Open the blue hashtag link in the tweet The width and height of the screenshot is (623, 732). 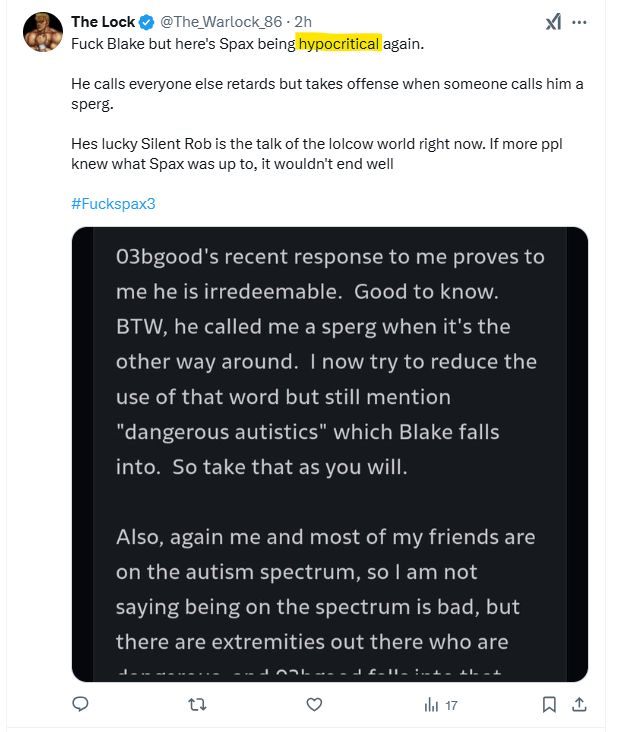click(x=114, y=203)
